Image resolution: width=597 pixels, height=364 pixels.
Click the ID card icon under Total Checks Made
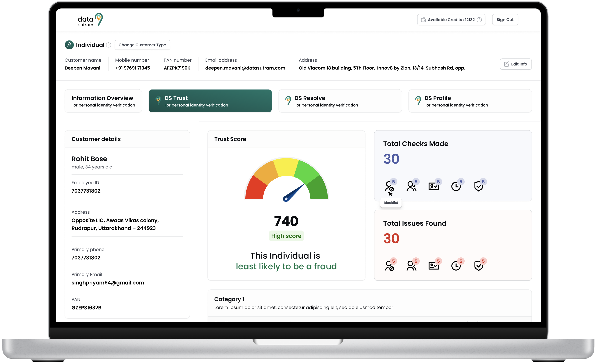pyautogui.click(x=433, y=186)
